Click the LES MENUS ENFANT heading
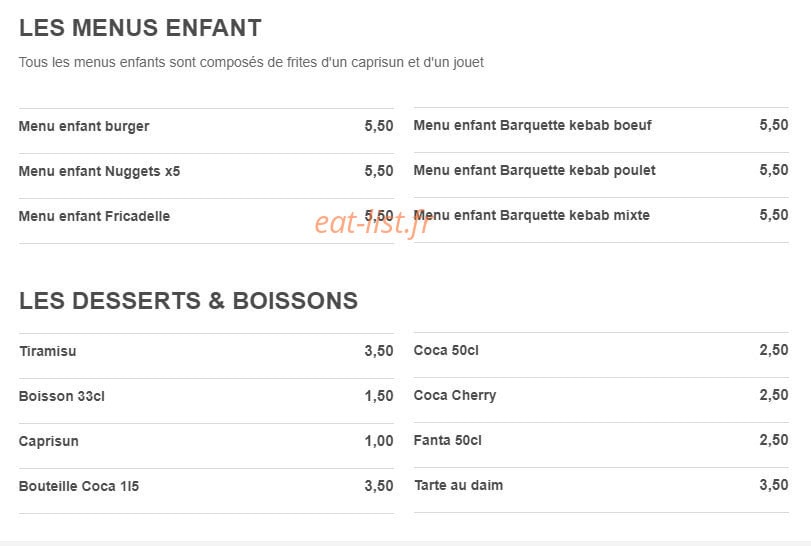Image resolution: width=811 pixels, height=546 pixels. pyautogui.click(x=140, y=28)
